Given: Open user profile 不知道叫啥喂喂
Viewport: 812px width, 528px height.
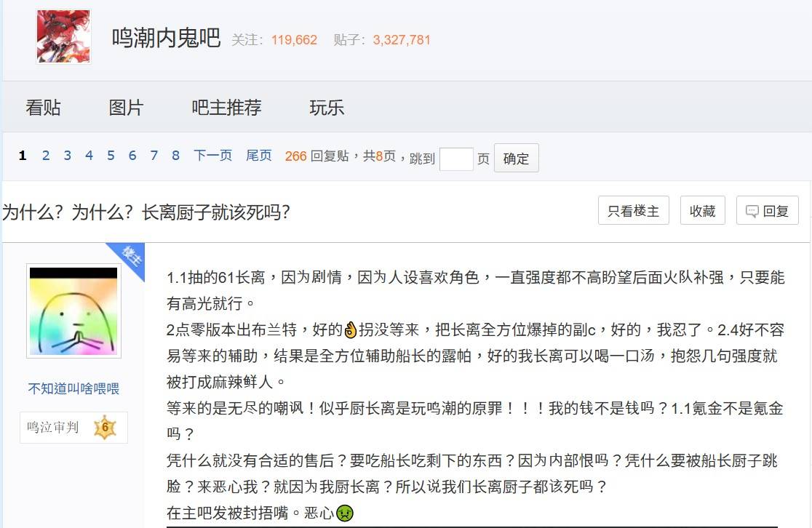Looking at the screenshot, I should click(x=73, y=388).
